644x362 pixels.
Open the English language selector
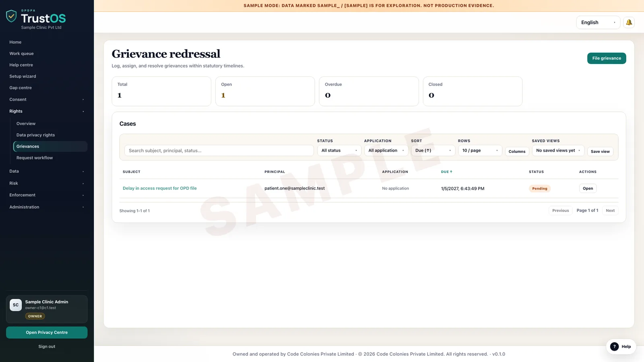coord(598,23)
